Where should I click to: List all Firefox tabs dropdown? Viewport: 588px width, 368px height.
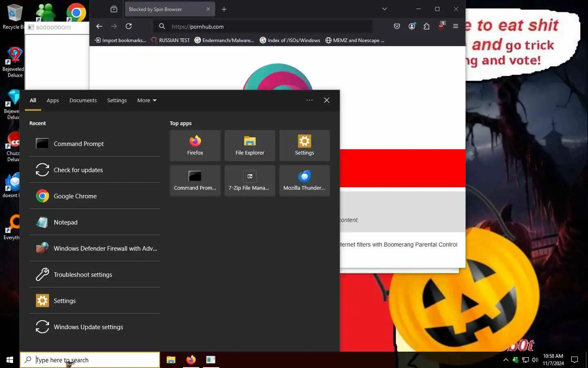click(x=384, y=9)
